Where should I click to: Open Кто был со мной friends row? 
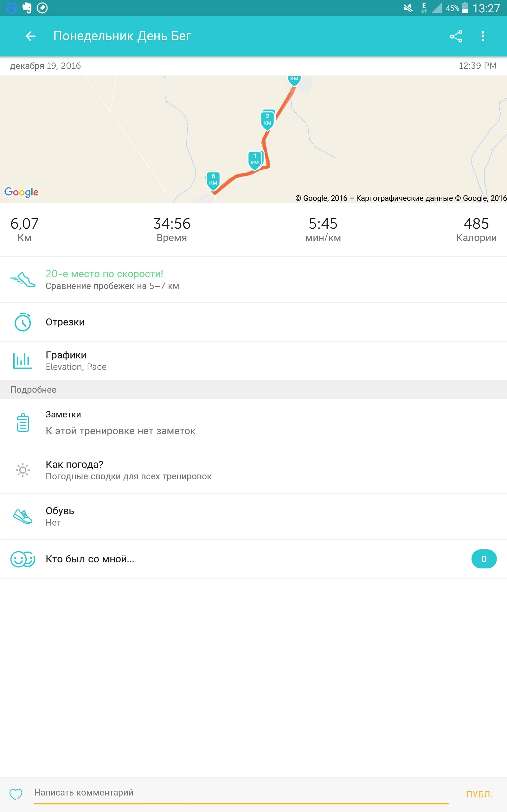[x=90, y=559]
